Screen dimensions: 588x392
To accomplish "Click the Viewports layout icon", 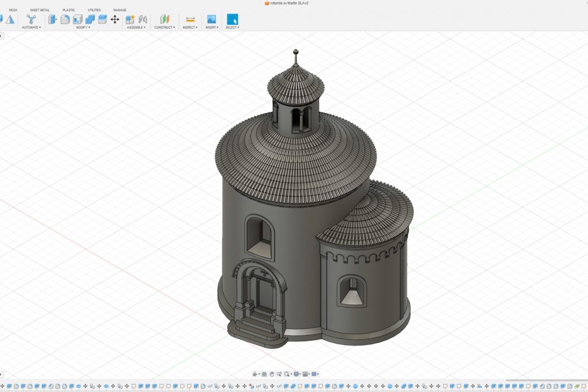I will [x=314, y=374].
